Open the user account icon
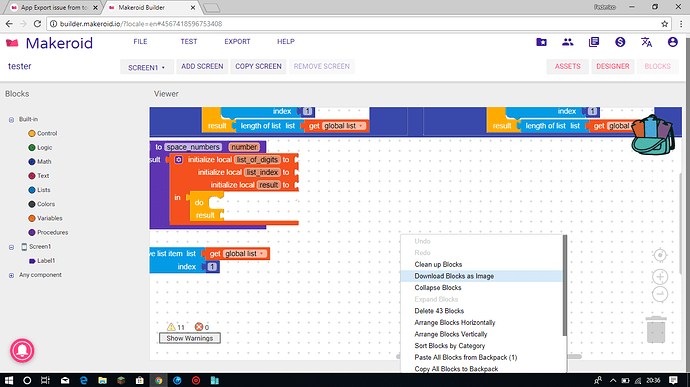 coord(672,42)
